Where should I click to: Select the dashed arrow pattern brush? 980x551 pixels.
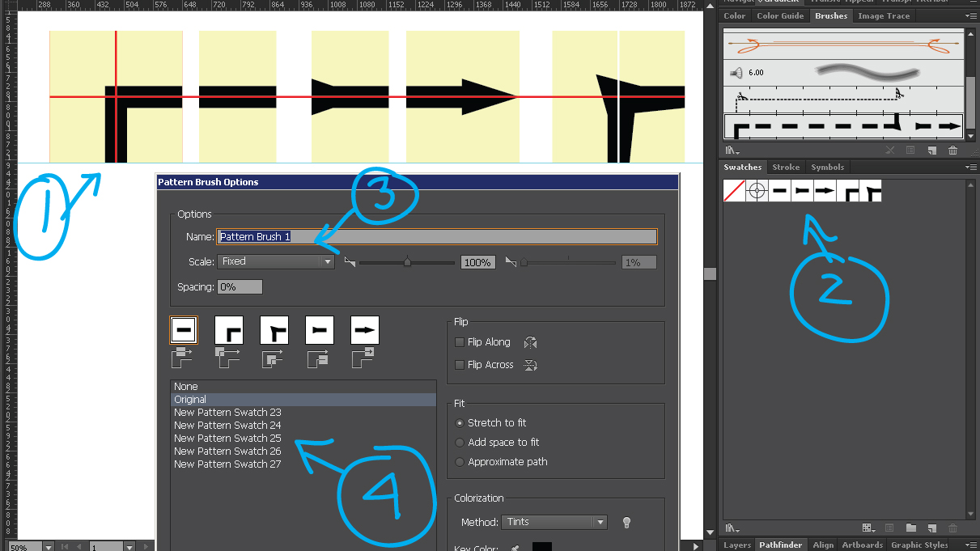[x=843, y=126]
